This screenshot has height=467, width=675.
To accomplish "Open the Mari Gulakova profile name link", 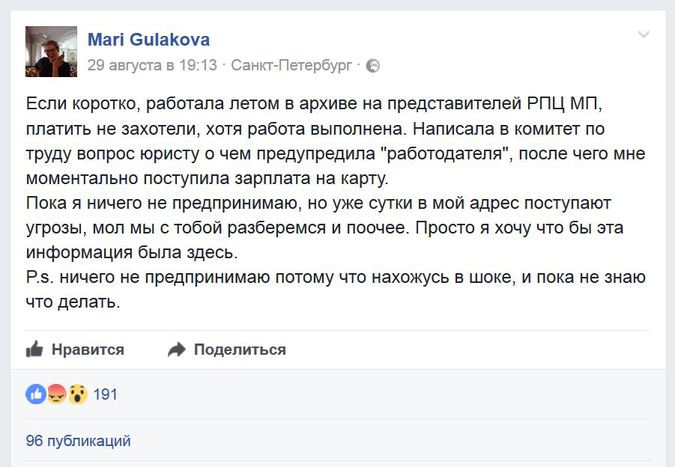I will 149,40.
